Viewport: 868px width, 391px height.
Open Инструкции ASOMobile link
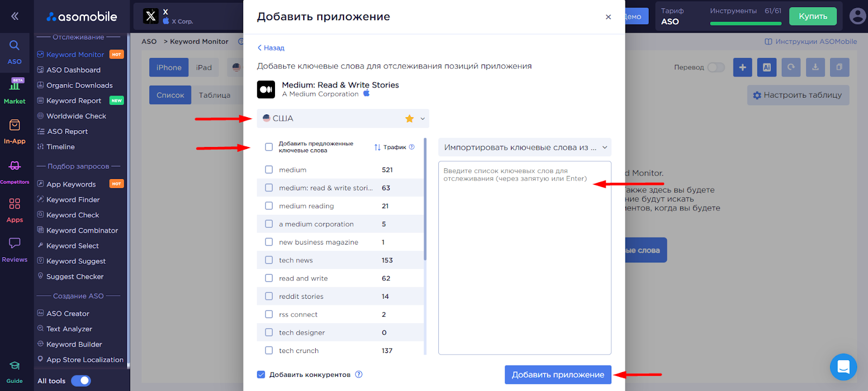click(810, 41)
